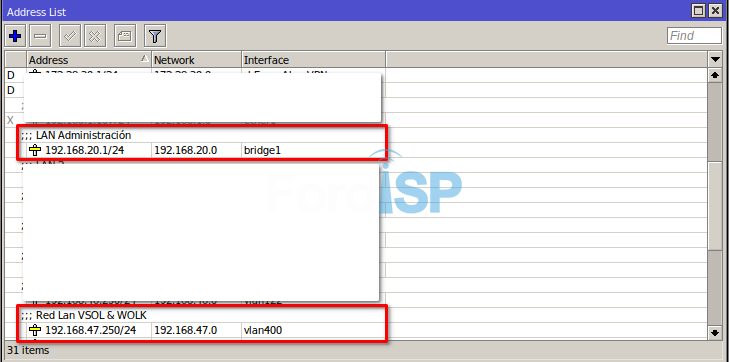
Task: Click the Enable checkmark button
Action: click(x=70, y=36)
